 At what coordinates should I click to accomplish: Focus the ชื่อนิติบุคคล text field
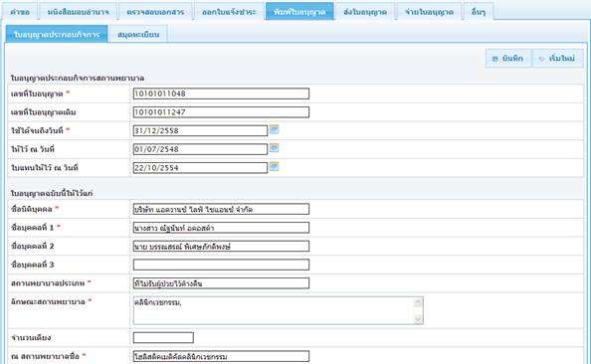[221, 209]
